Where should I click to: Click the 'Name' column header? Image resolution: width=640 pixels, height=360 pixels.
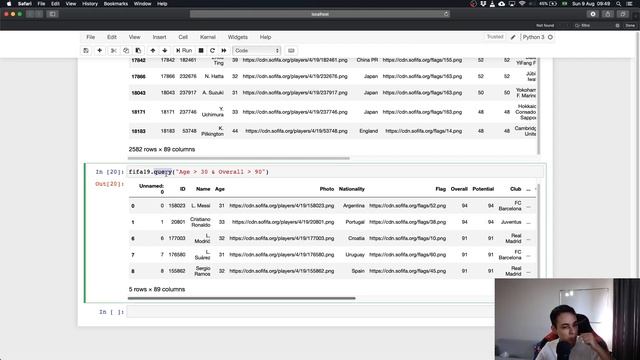pyautogui.click(x=203, y=189)
